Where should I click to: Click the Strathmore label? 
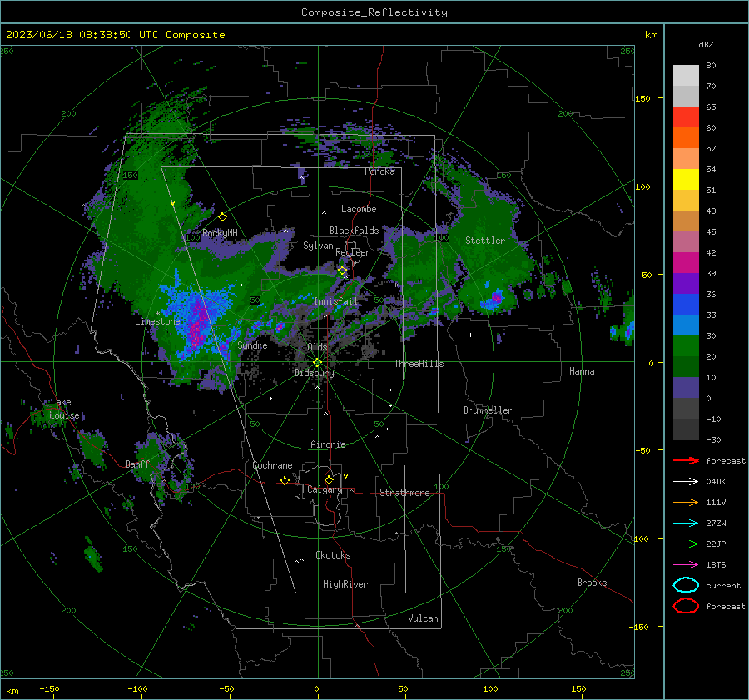point(404,493)
